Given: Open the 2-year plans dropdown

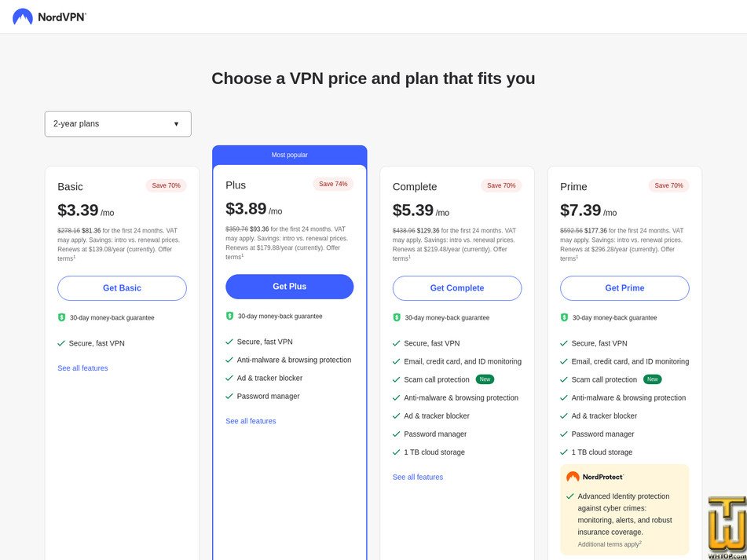Looking at the screenshot, I should [x=118, y=123].
